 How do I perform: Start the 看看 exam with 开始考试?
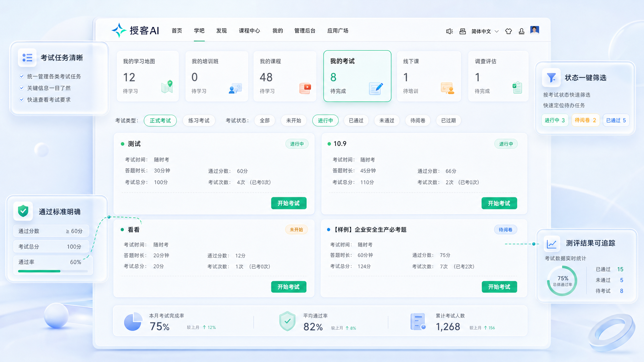pos(289,287)
